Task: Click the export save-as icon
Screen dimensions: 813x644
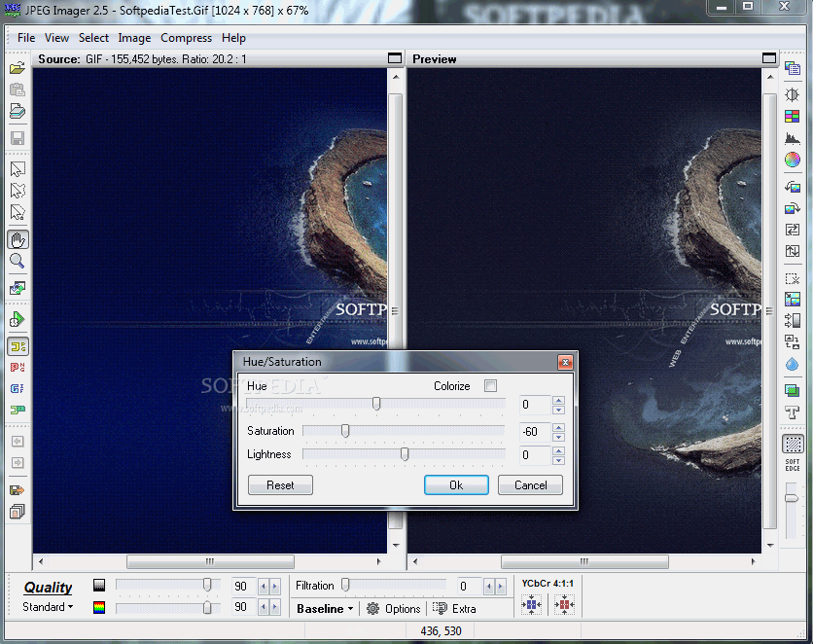Action: click(x=18, y=490)
